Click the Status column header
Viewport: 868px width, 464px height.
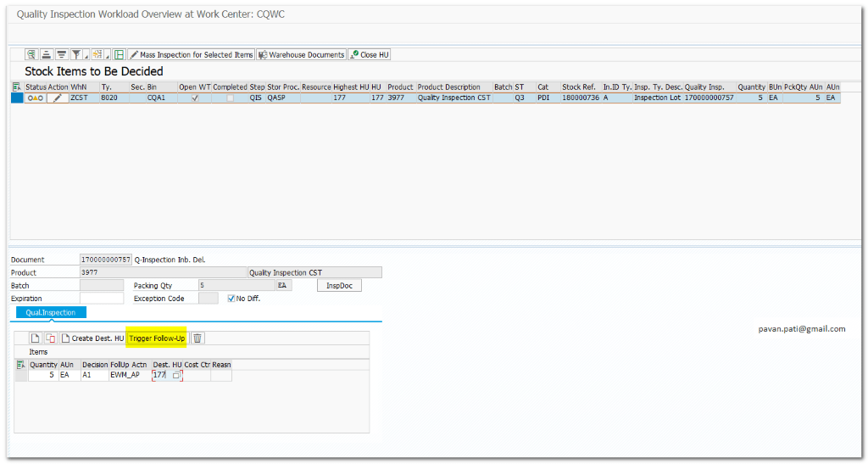(36, 87)
